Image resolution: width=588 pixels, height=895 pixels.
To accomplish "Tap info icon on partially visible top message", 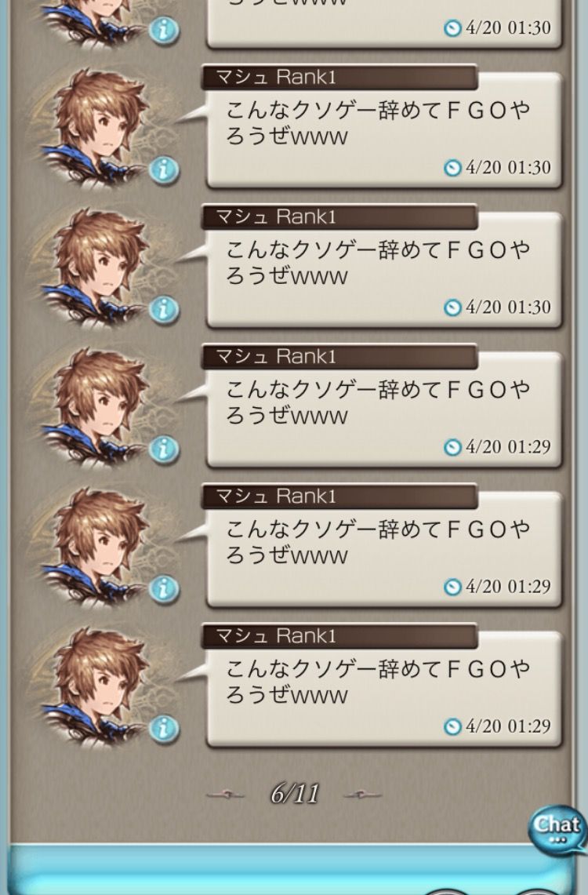I will tap(164, 30).
